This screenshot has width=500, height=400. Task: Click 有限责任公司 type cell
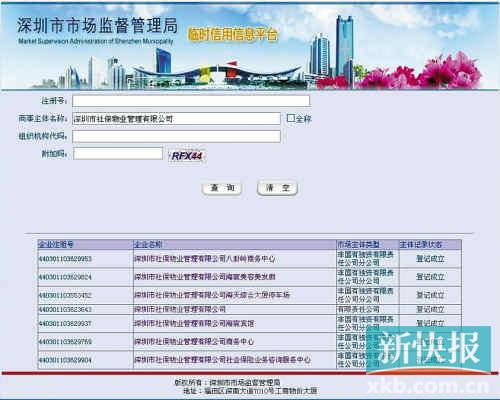(x=358, y=309)
